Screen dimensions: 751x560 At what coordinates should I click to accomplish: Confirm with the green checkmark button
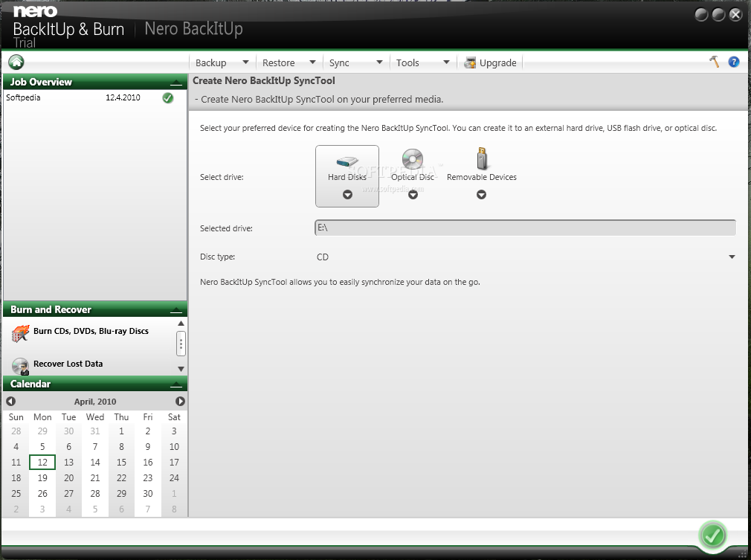pos(712,535)
